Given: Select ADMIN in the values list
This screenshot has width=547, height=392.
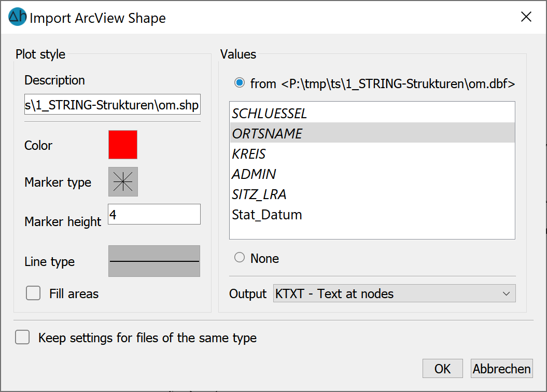Looking at the screenshot, I should point(372,173).
